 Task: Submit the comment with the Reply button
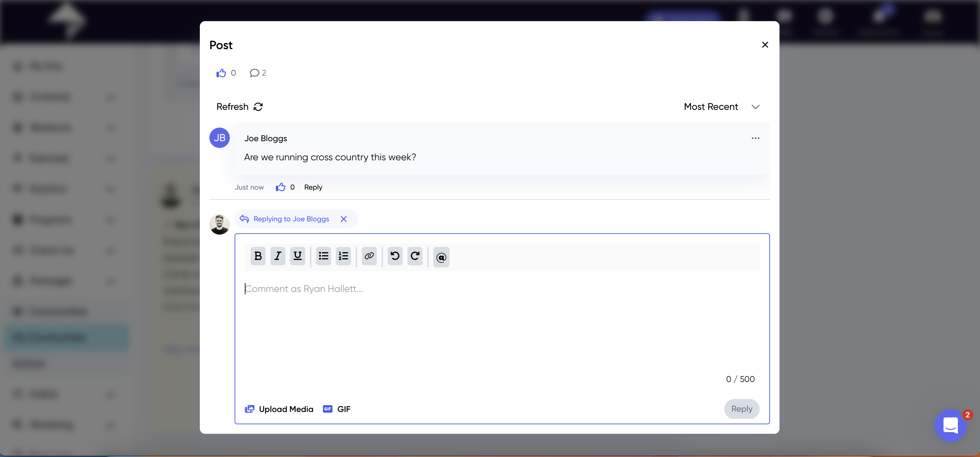click(x=741, y=409)
